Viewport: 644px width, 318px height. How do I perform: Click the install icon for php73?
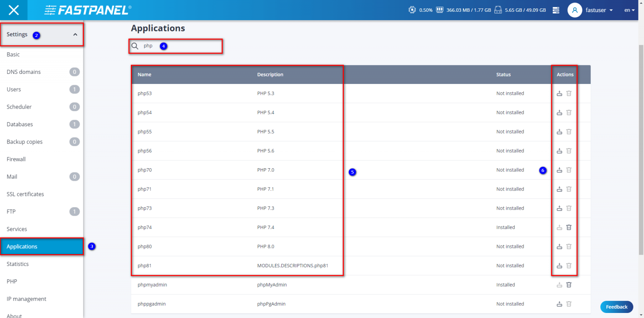pos(559,208)
